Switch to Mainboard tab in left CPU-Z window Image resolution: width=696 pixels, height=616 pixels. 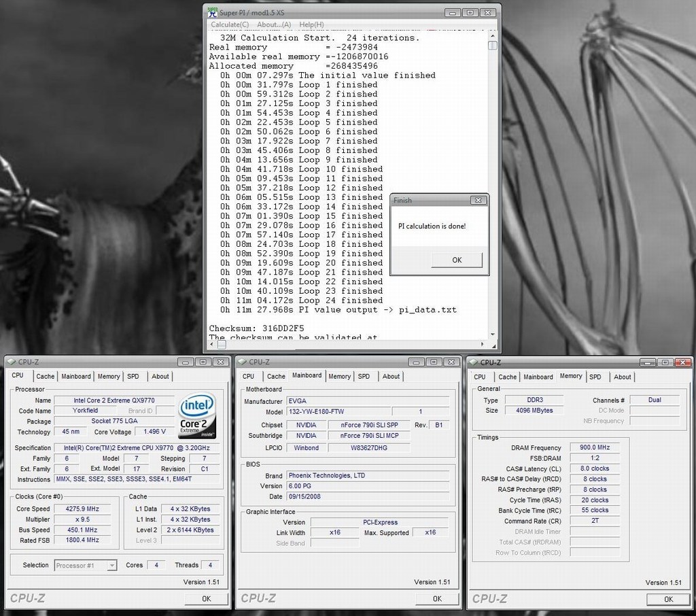click(76, 376)
